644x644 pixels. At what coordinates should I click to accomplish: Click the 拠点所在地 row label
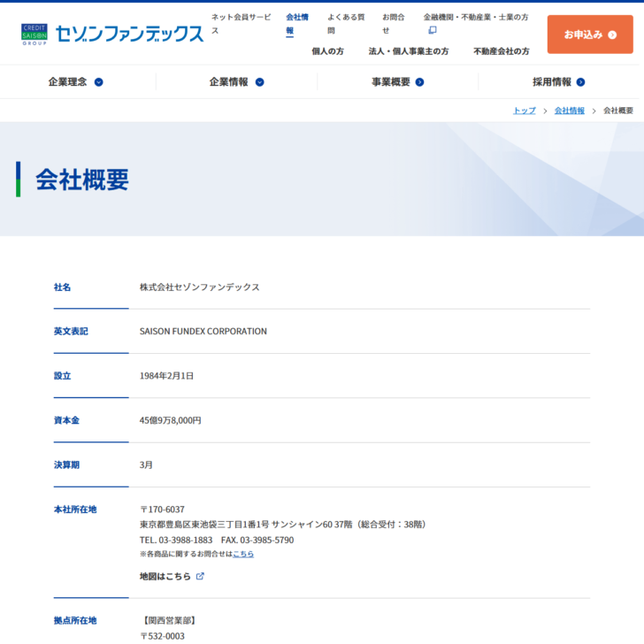coord(75,620)
